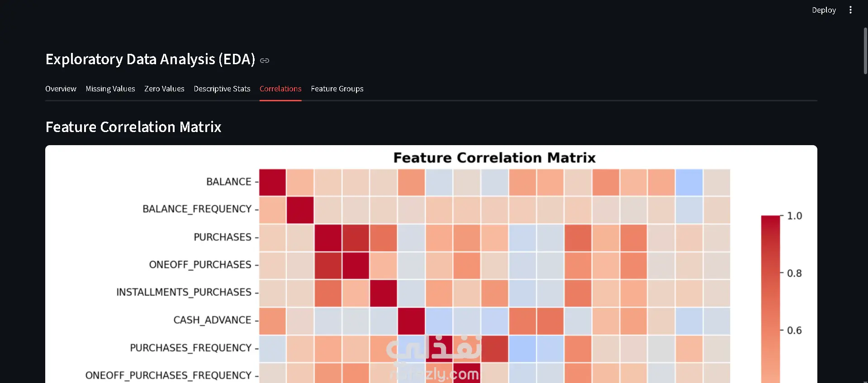
Task: Click the BALANCE_FREQUENCY diagonal dark red cell
Action: click(300, 210)
